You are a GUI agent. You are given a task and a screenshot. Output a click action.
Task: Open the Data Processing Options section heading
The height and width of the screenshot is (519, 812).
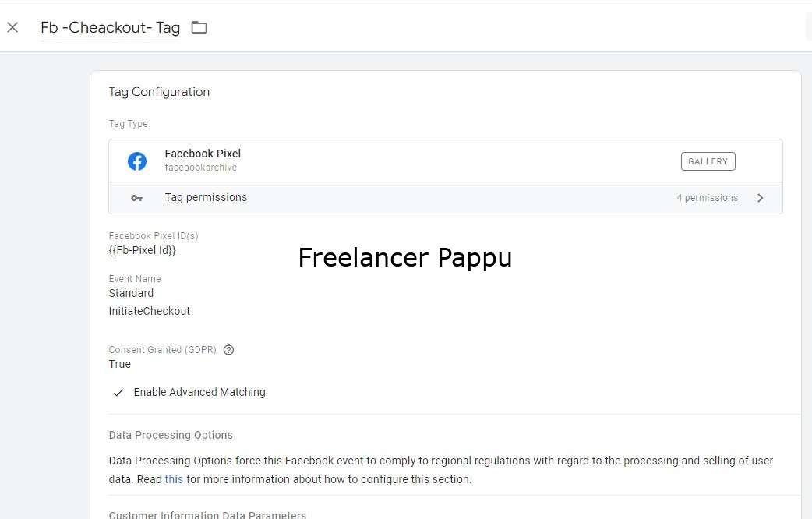171,435
